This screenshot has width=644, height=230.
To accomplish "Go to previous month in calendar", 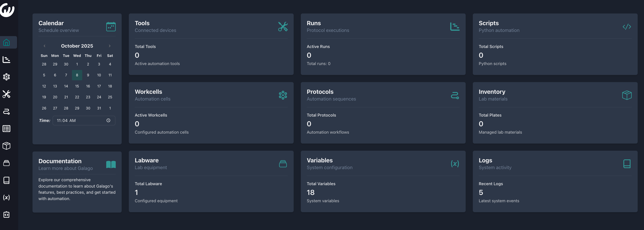I will point(45,46).
